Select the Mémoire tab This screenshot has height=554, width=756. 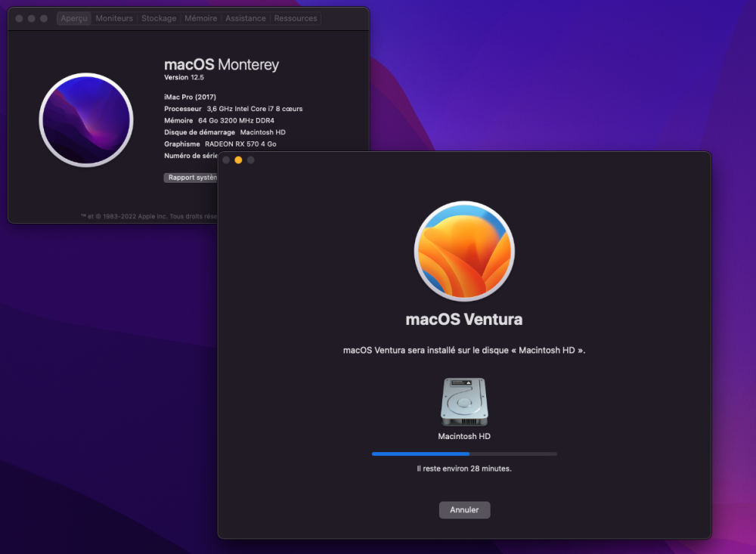click(x=200, y=18)
